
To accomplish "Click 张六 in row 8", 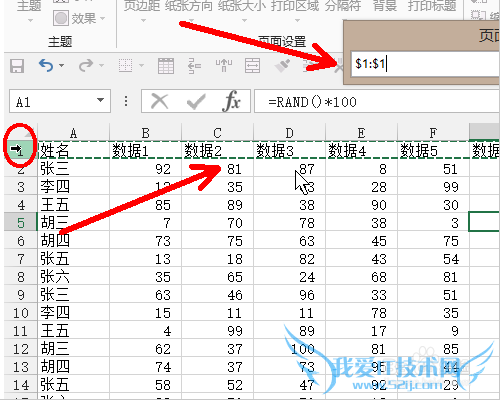I will tap(73, 276).
